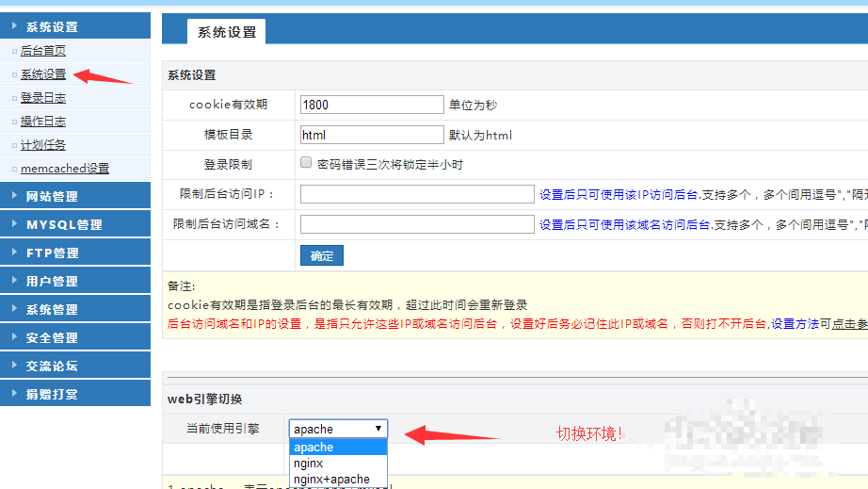Collapse the 系统设置 sidebar header
The height and width of the screenshot is (489, 868).
53,26
